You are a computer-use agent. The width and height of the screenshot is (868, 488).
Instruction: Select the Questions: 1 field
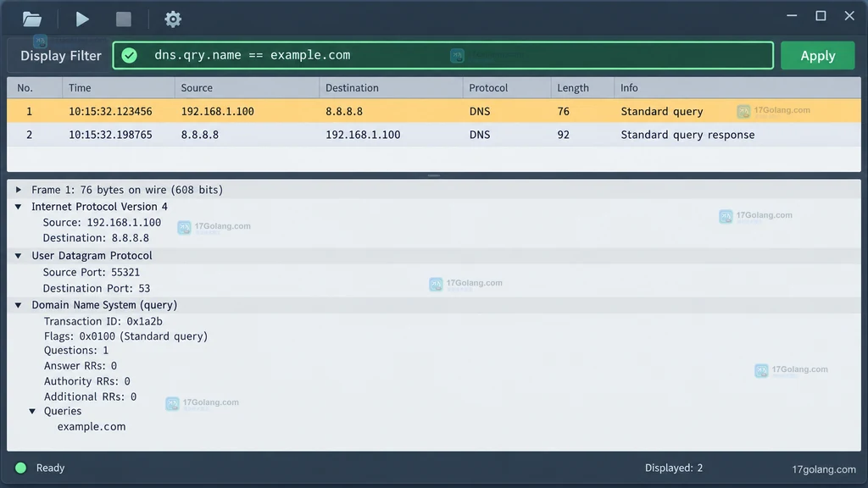pos(76,350)
